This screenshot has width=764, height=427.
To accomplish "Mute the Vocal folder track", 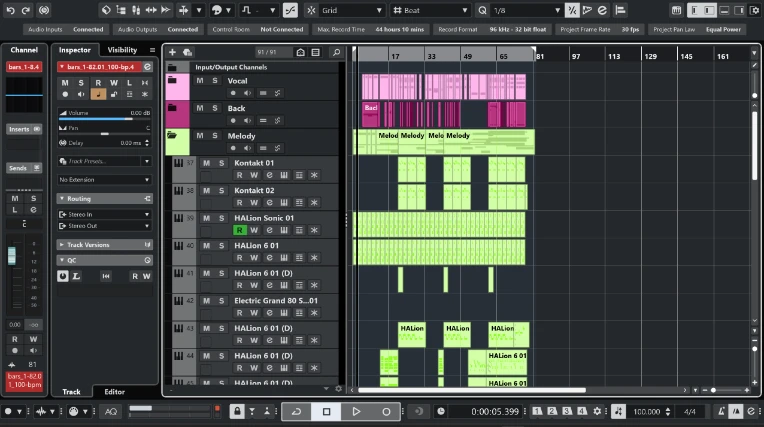I will [x=200, y=80].
